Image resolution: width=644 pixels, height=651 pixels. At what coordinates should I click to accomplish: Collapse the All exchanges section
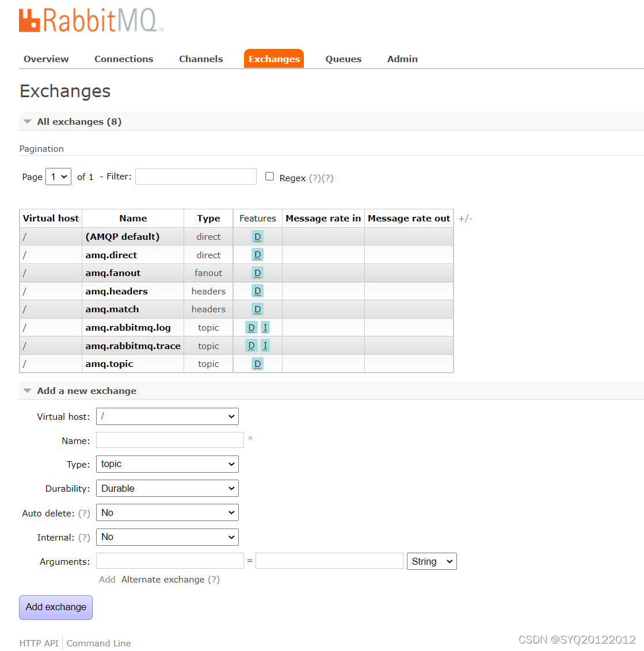point(28,122)
